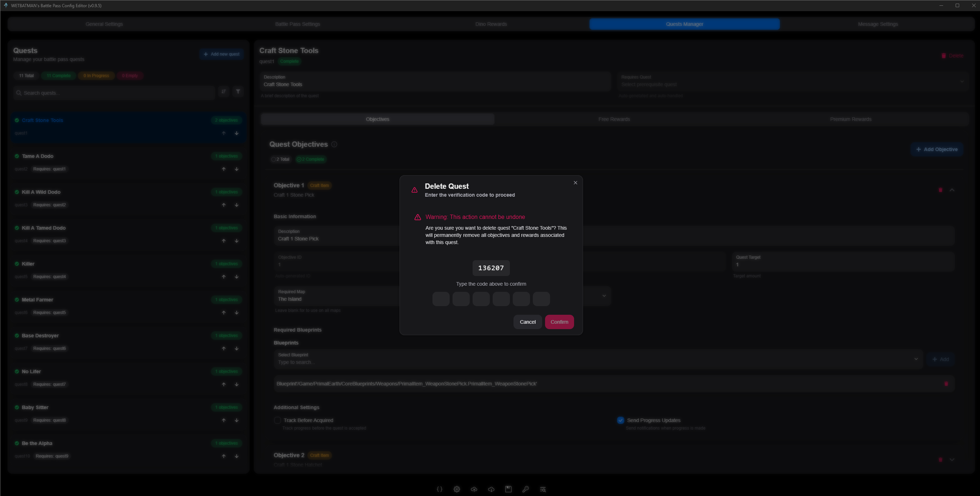Click Add Objective button
980x496 pixels.
(x=937, y=149)
